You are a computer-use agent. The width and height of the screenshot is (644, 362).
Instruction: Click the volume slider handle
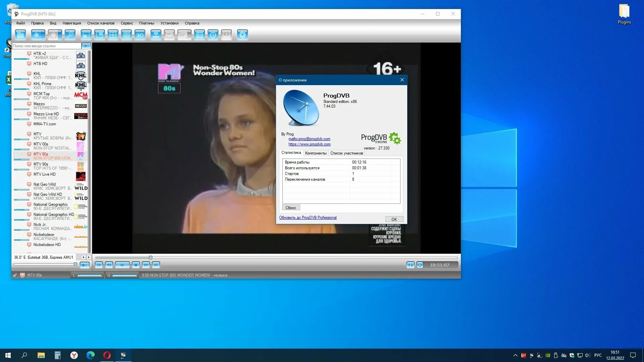pos(75,264)
